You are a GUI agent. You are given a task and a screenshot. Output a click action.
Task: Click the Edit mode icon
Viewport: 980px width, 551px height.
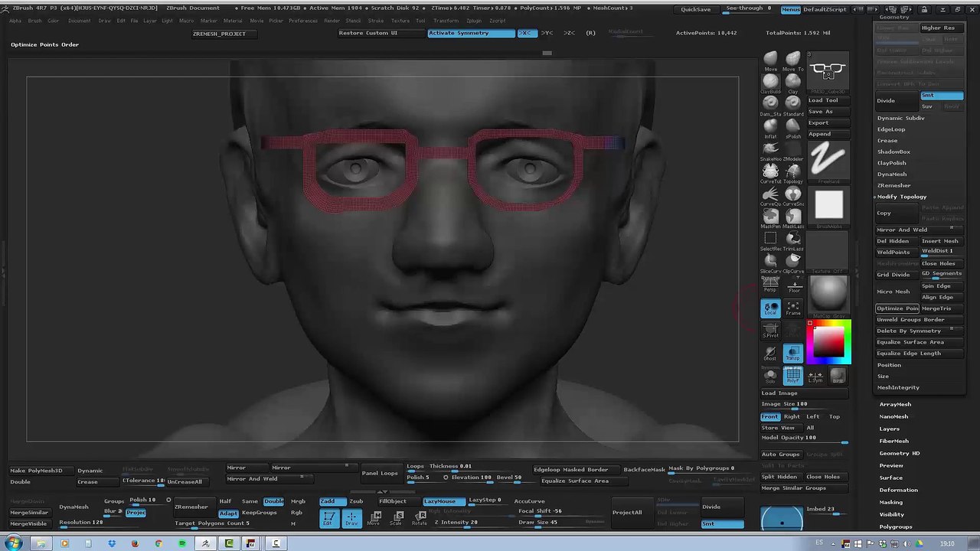pyautogui.click(x=328, y=518)
